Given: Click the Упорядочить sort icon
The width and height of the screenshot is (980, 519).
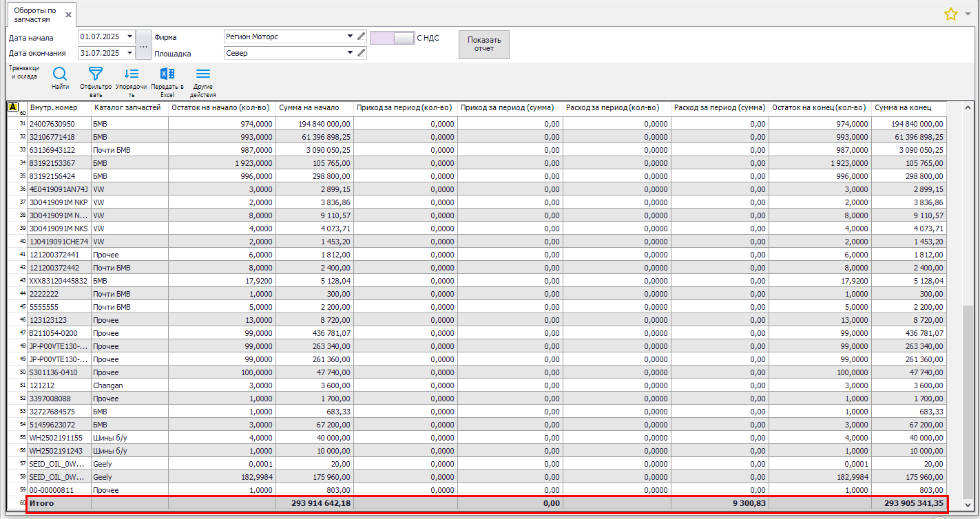Looking at the screenshot, I should point(131,74).
